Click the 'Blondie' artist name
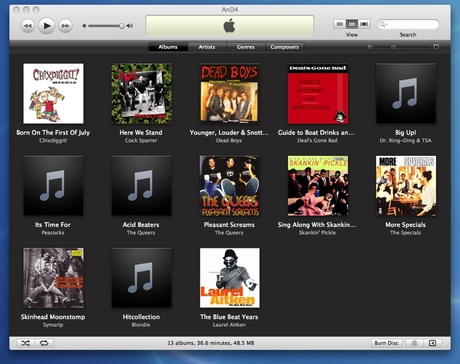The image size is (460, 364). tap(141, 325)
